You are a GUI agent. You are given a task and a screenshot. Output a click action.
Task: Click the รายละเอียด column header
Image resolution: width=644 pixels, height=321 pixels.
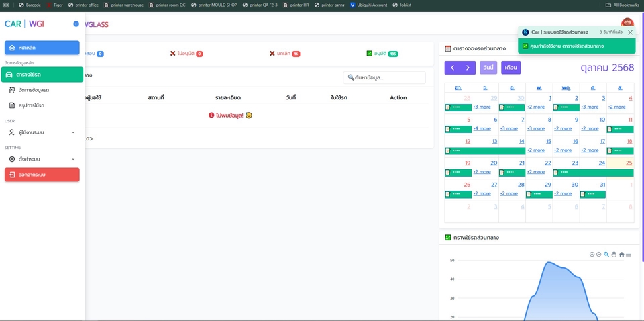coord(228,98)
